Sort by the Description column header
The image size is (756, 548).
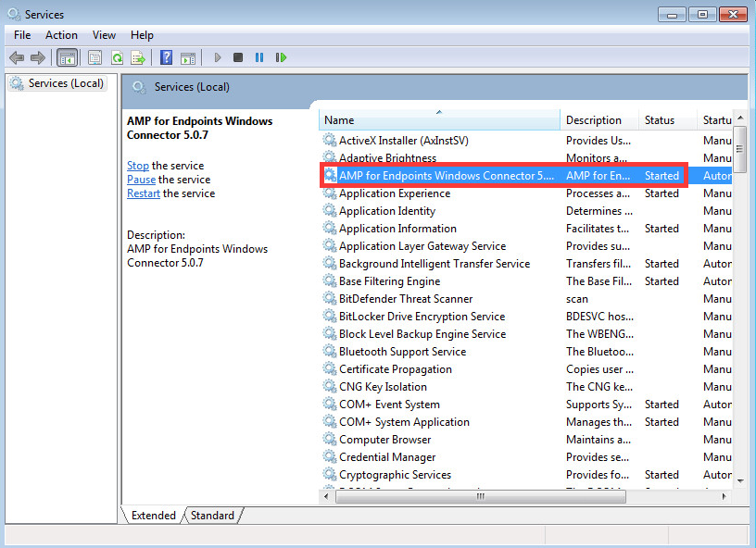599,120
